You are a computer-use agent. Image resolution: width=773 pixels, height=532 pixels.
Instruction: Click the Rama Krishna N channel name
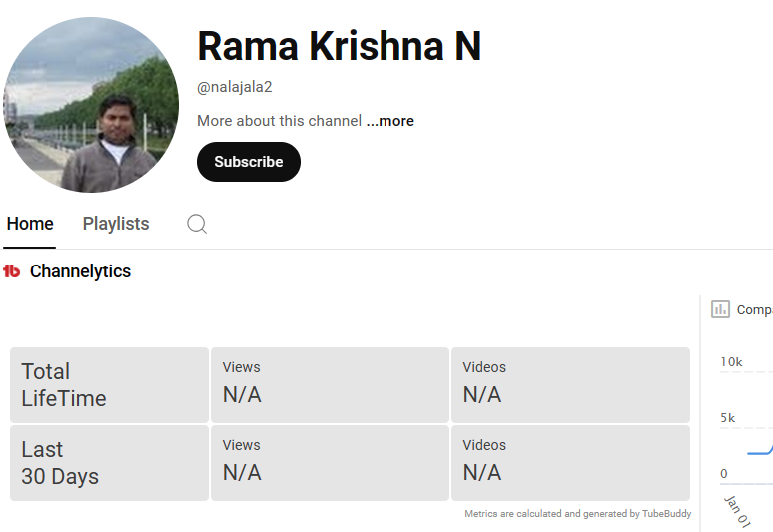click(339, 47)
